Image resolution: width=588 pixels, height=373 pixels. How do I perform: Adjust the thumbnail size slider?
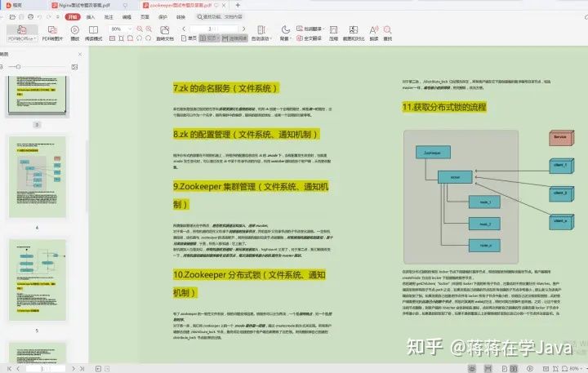click(x=18, y=67)
